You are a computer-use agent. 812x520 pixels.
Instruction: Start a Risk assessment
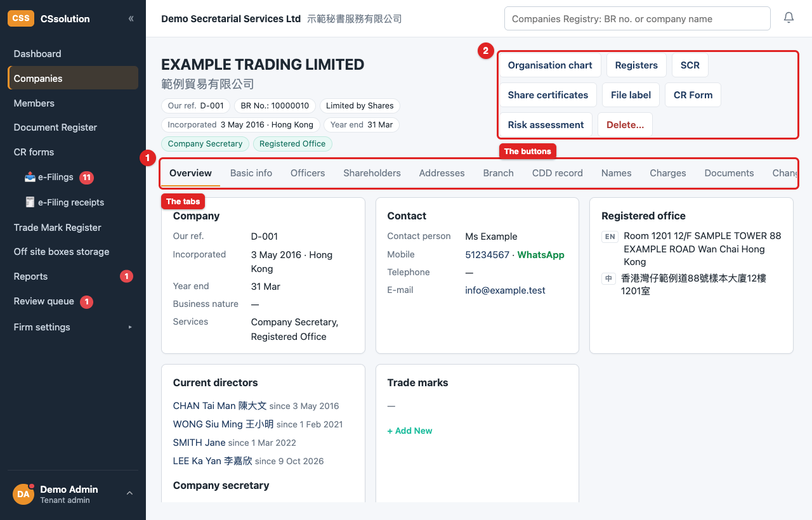pyautogui.click(x=546, y=125)
